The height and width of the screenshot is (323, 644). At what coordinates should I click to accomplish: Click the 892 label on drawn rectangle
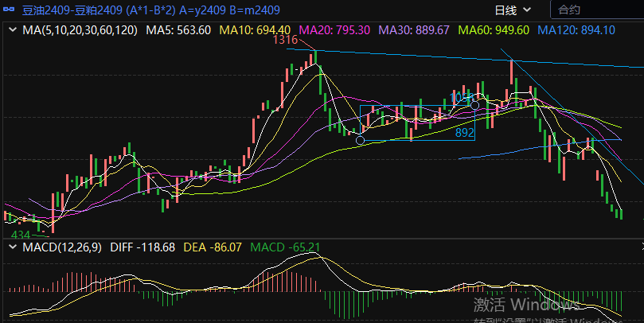pos(464,133)
